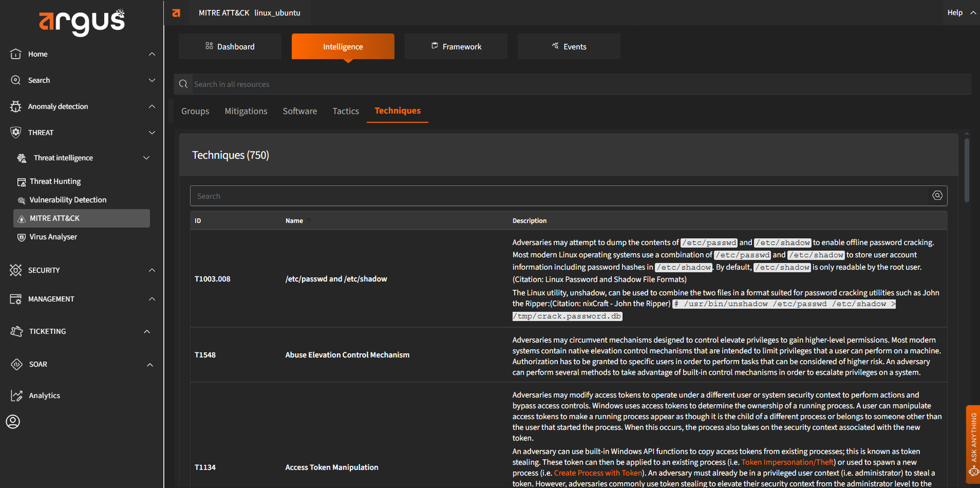The height and width of the screenshot is (488, 980).
Task: Collapse the Threat intelligence submenu
Action: (146, 158)
